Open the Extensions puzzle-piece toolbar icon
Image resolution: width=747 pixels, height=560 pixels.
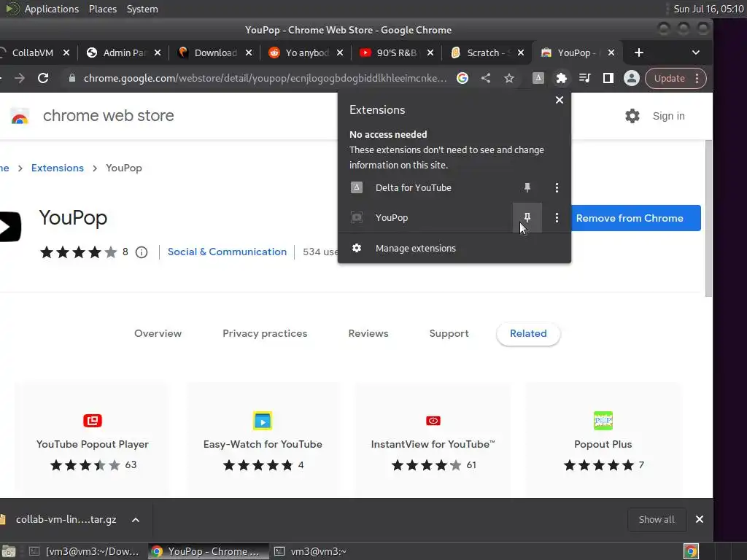[561, 78]
